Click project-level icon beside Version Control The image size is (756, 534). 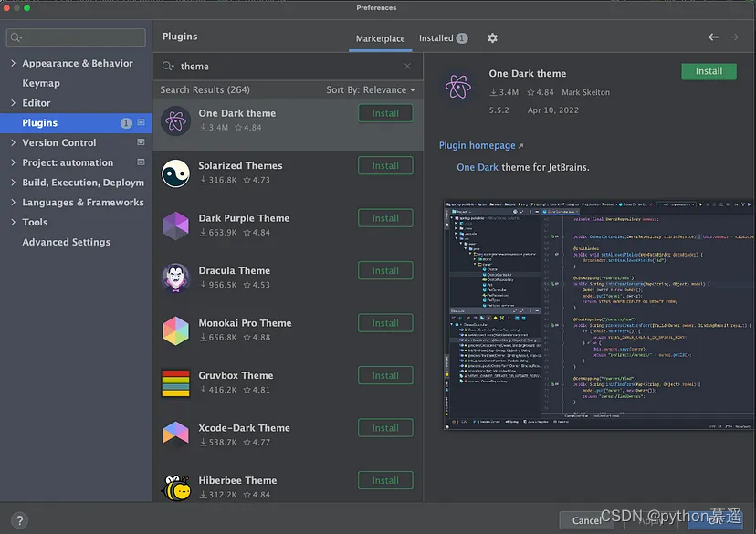coord(141,142)
